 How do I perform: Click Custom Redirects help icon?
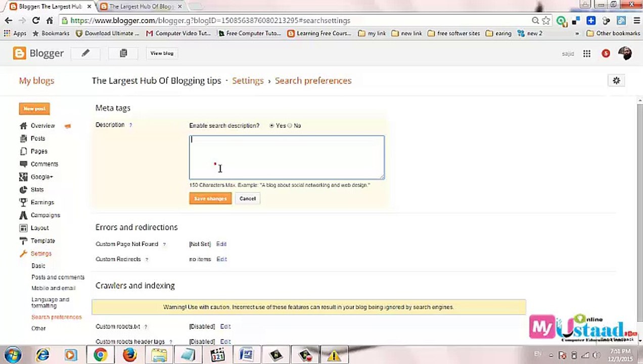point(147,259)
